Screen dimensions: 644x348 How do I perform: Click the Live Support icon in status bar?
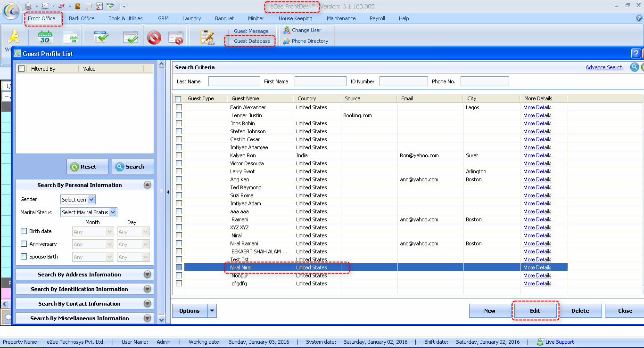point(540,342)
